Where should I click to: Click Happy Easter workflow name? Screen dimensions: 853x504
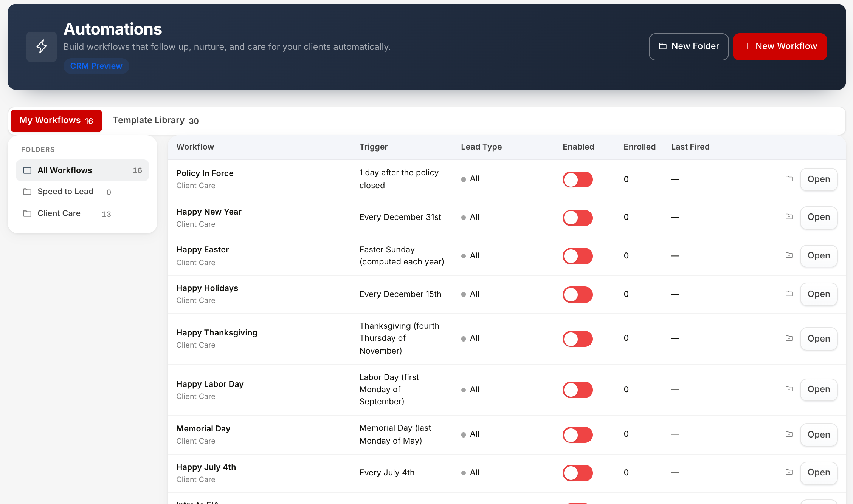[202, 249]
